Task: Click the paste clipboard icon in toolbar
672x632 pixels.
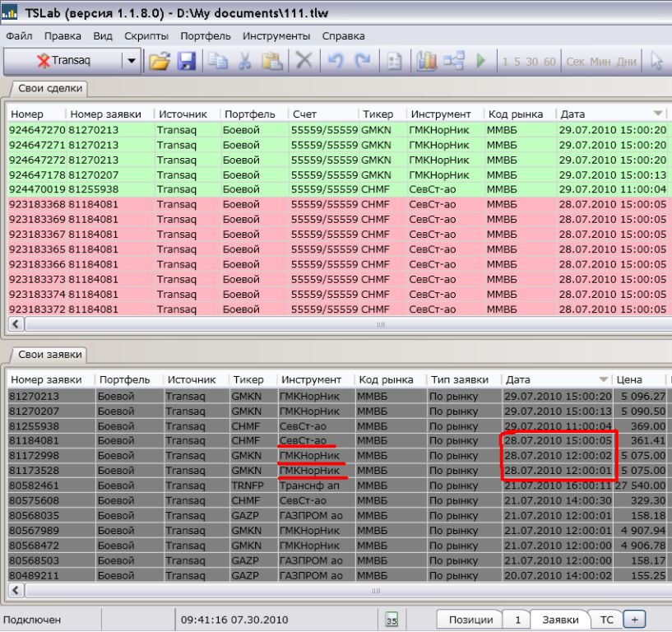Action: 271,62
